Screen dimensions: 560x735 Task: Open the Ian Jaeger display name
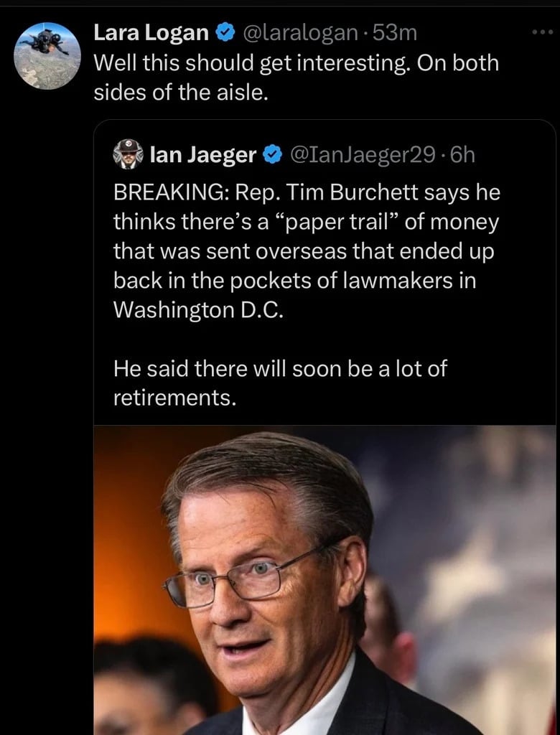point(202,154)
